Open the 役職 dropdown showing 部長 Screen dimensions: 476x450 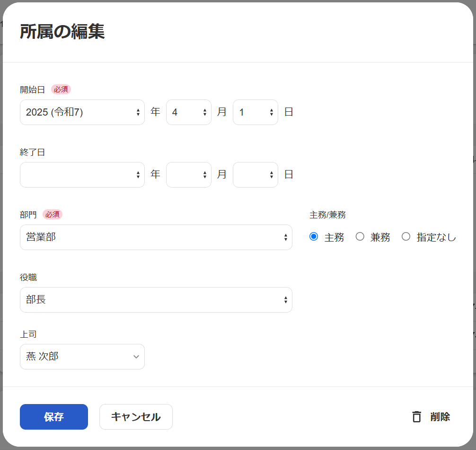coord(156,300)
